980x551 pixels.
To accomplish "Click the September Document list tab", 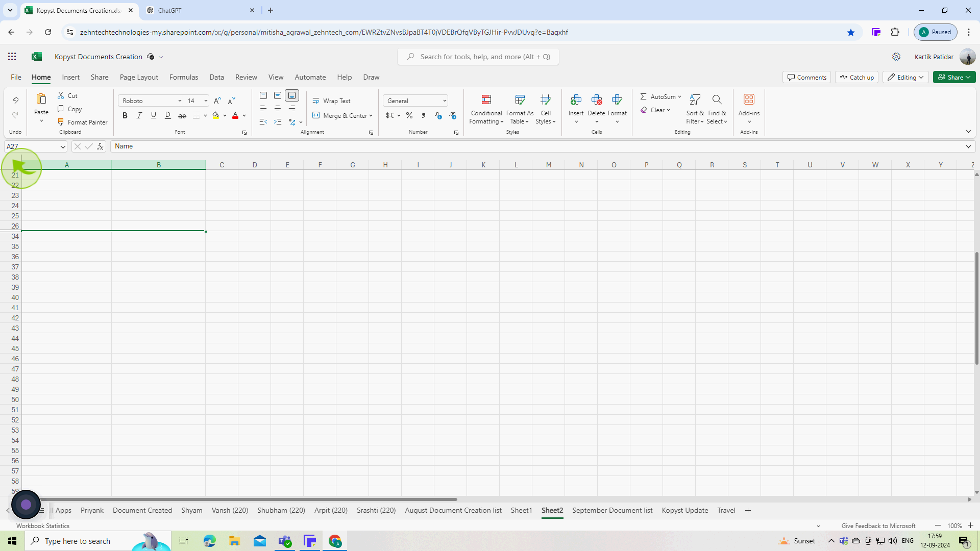I will pos(612,510).
